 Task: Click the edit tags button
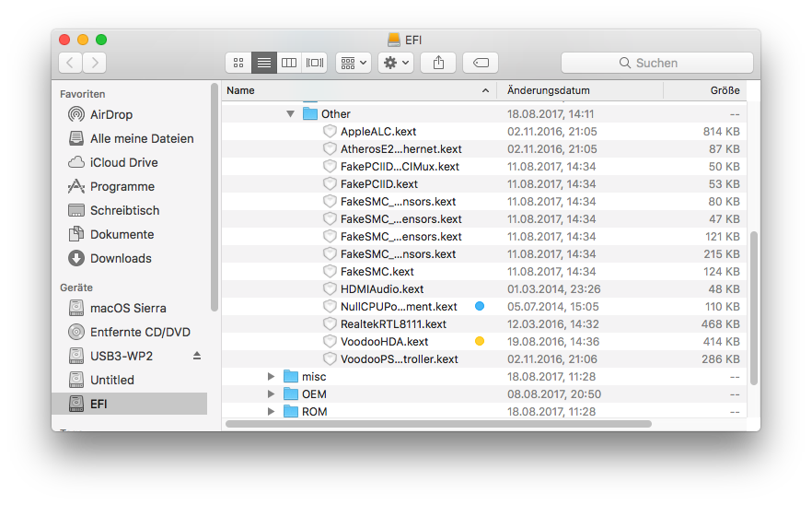(481, 63)
